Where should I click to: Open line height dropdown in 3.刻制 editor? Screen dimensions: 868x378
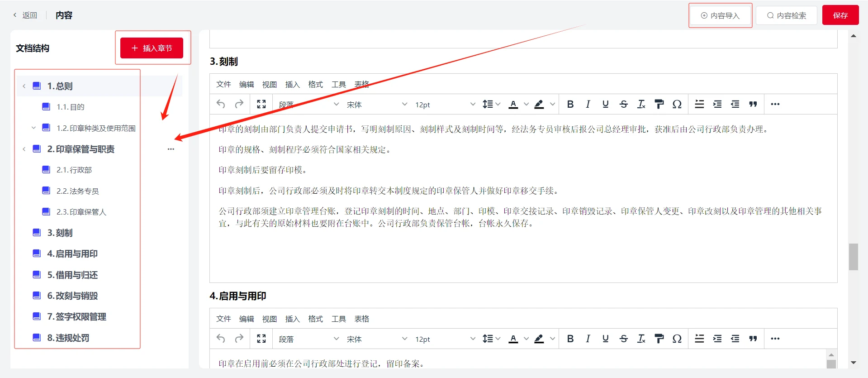(491, 104)
